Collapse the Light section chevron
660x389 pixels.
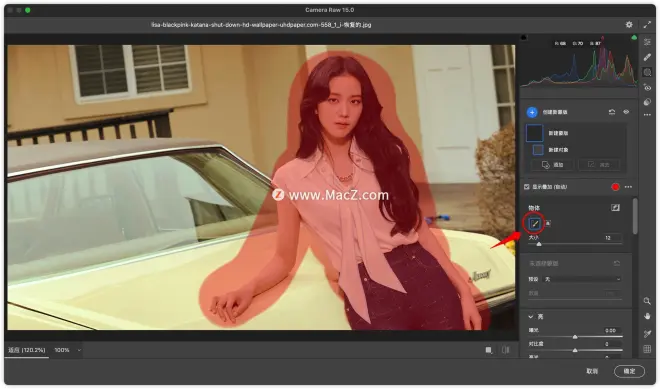click(x=531, y=316)
